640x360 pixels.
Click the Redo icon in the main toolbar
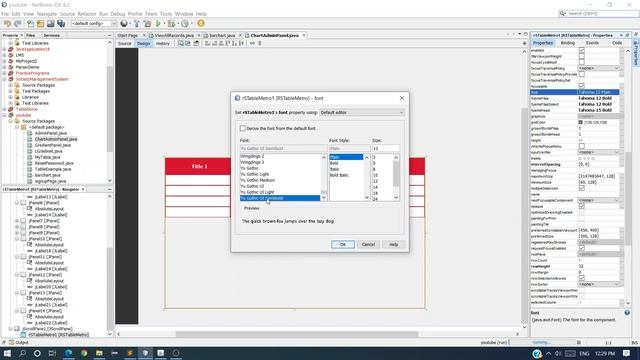pos(18,24)
